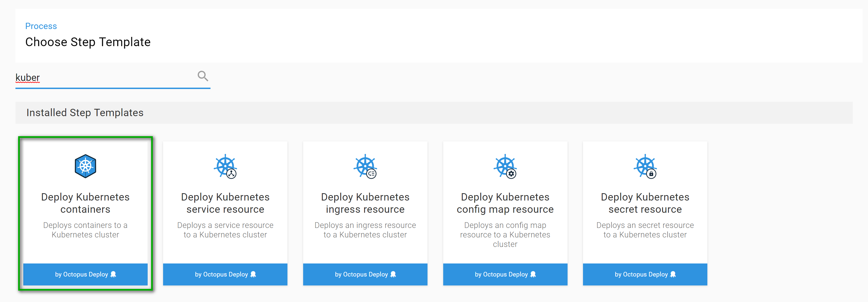Click the Kubernetes secret resource lock icon
Image resolution: width=868 pixels, height=302 pixels.
tap(651, 174)
